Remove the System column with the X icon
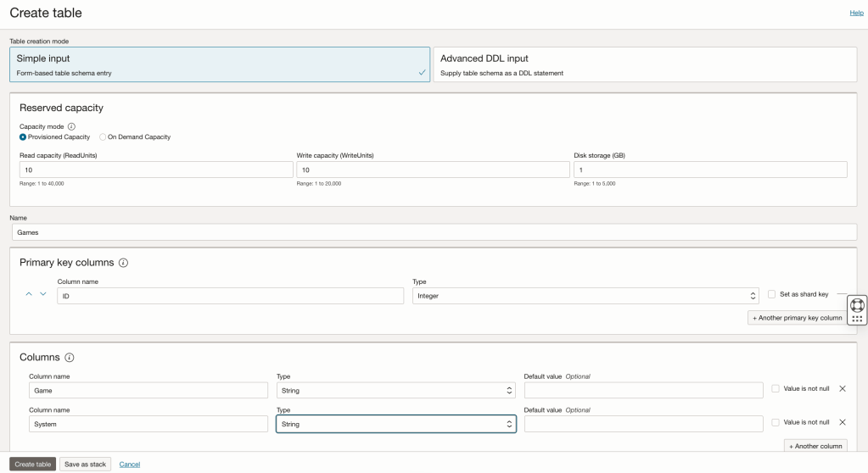This screenshot has height=473, width=868. coord(842,421)
